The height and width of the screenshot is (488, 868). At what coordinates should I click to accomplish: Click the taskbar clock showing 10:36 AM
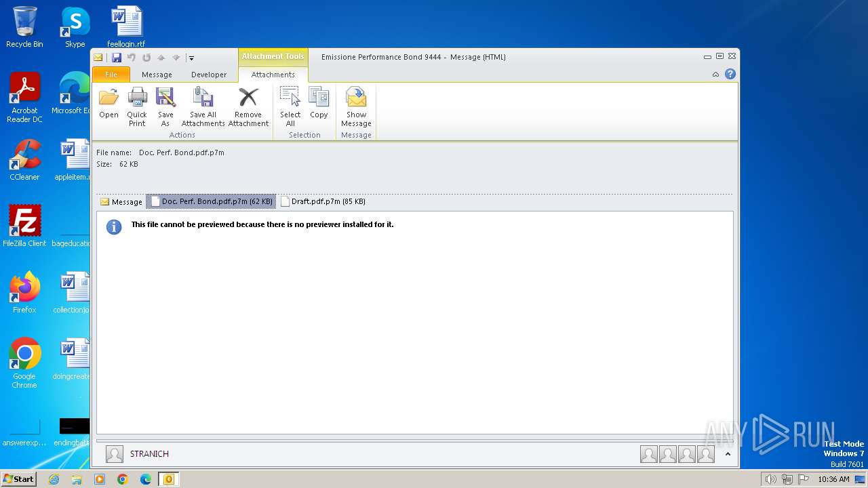pos(833,479)
